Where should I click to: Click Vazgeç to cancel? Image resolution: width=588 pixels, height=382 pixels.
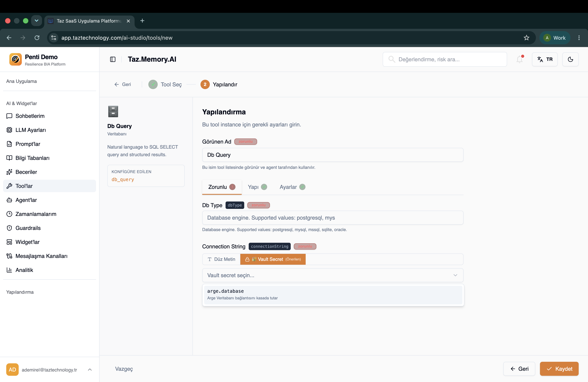[x=124, y=369]
